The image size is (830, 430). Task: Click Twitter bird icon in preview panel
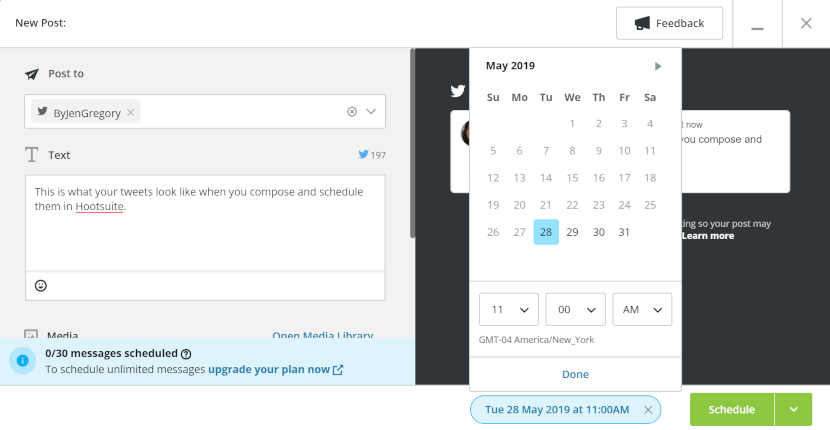click(458, 91)
